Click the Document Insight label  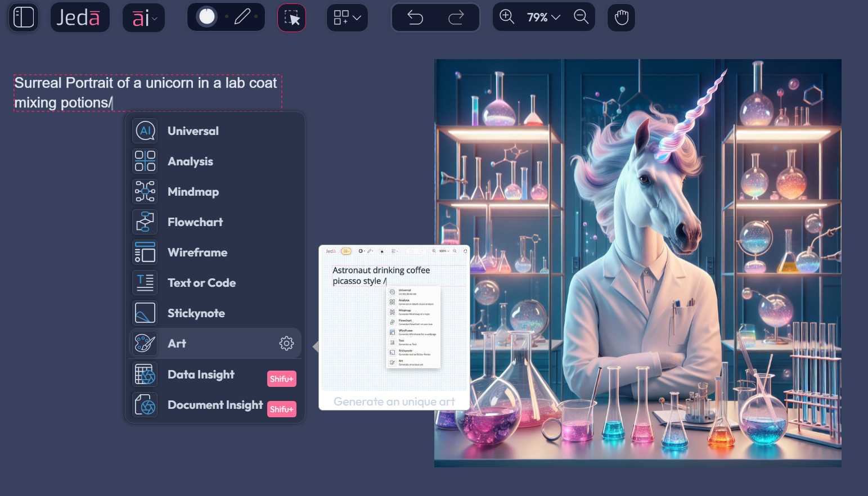(215, 405)
